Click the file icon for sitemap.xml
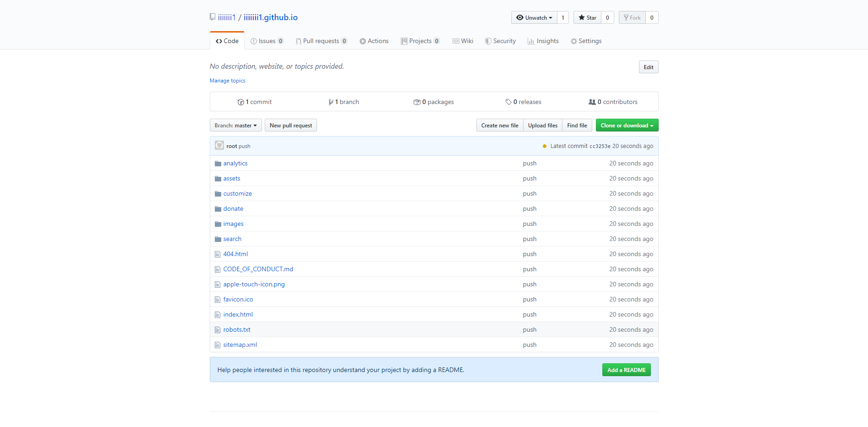 pyautogui.click(x=218, y=345)
